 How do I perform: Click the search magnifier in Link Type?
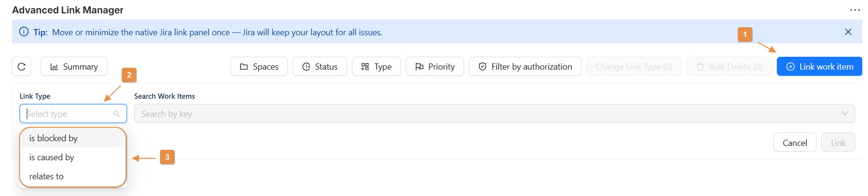tap(116, 114)
